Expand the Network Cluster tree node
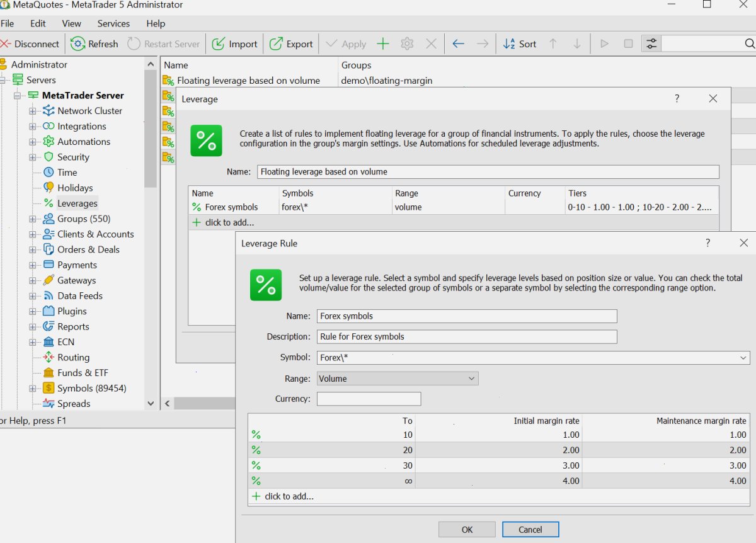The image size is (756, 543). point(33,111)
